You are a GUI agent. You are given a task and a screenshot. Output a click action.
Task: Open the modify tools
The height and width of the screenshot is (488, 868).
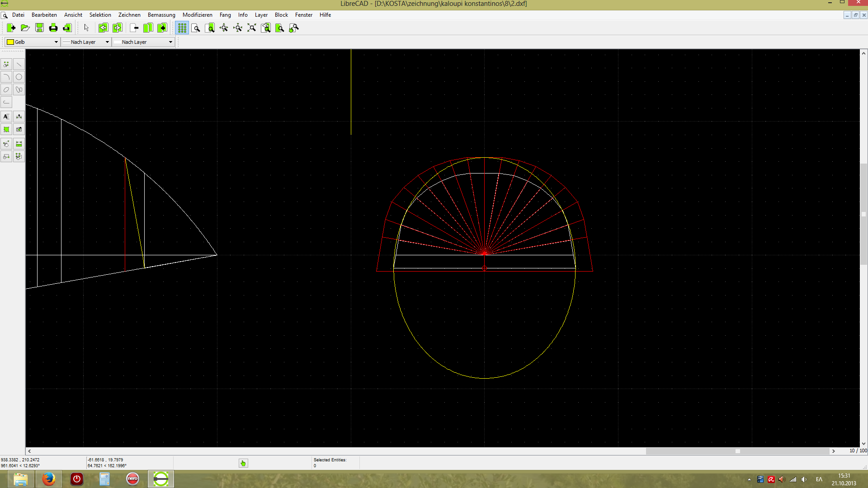[x=6, y=144]
